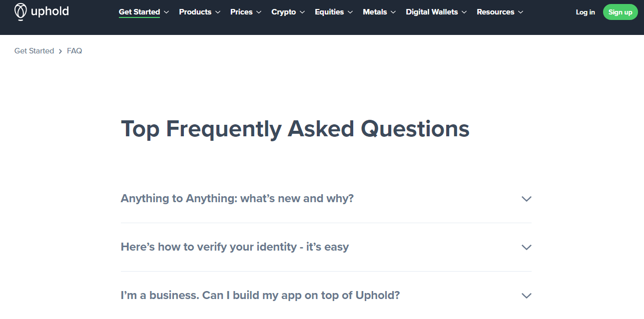Screen dimensions: 644x319
Task: Open the Metals dropdown
Action: [375, 11]
